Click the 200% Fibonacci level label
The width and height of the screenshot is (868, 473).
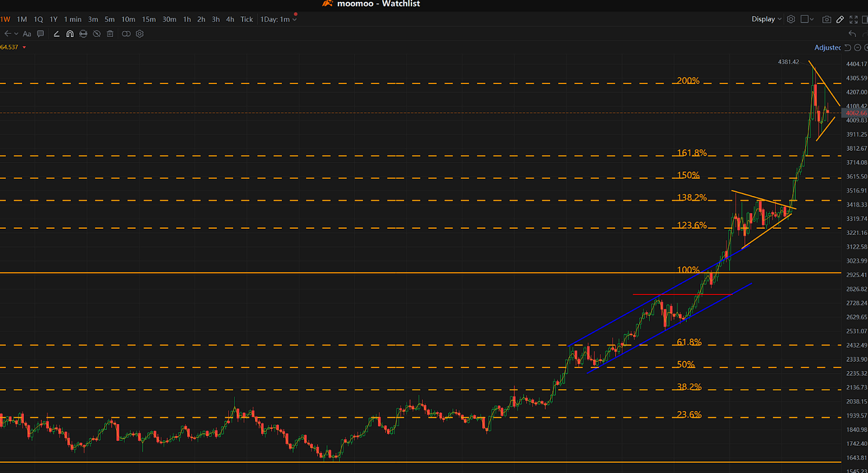(688, 80)
